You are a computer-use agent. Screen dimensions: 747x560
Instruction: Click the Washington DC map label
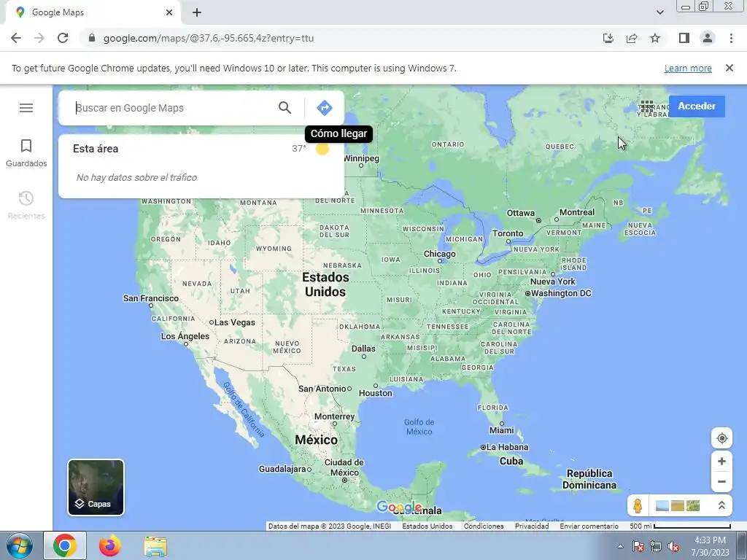coord(561,293)
